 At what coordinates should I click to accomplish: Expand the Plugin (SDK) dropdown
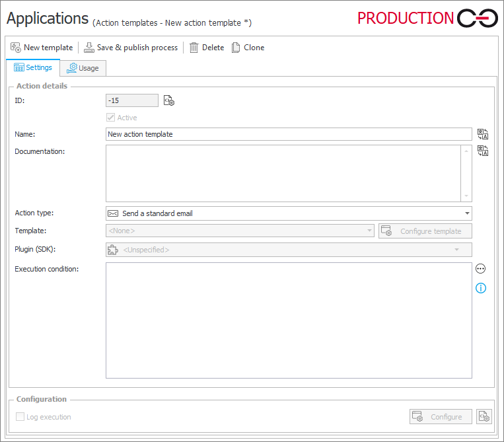tap(289, 250)
